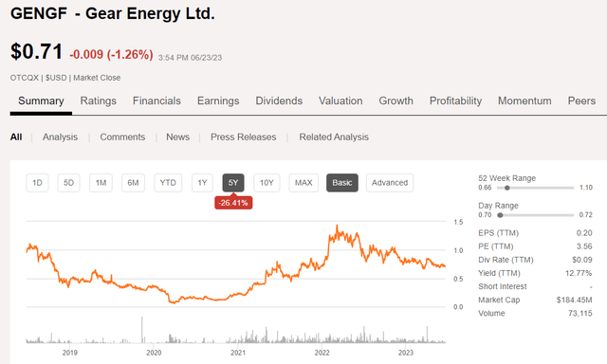Screen dimensions: 607x364
Task: Click the Market Cap value $184.45M
Action: (x=575, y=300)
